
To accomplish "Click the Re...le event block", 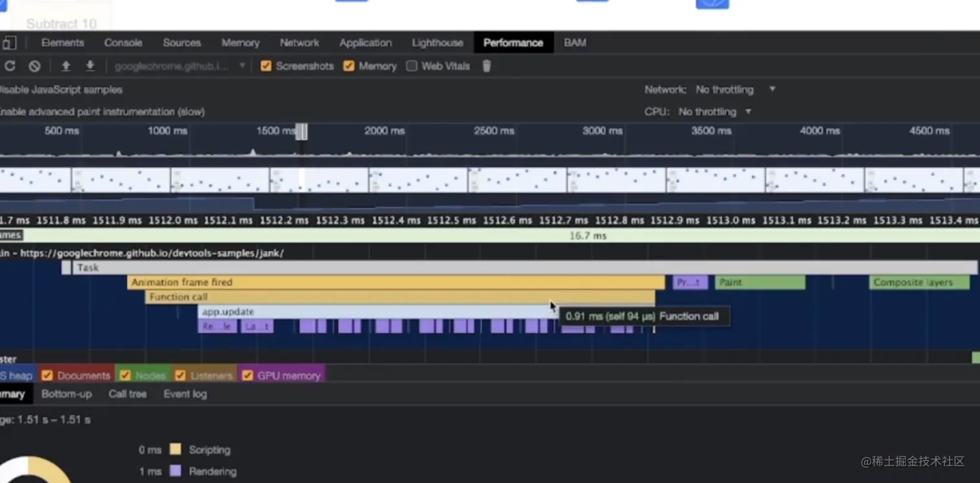I will click(217, 326).
